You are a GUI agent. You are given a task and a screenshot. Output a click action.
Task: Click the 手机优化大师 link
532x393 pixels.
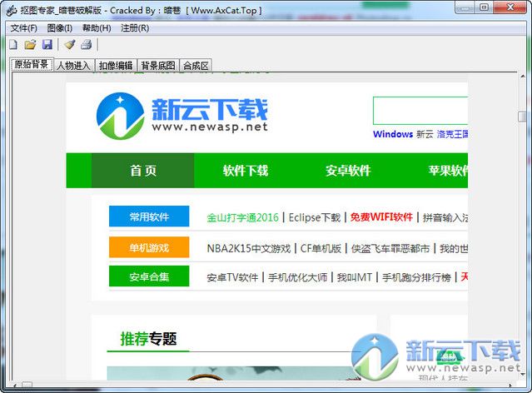pos(297,277)
